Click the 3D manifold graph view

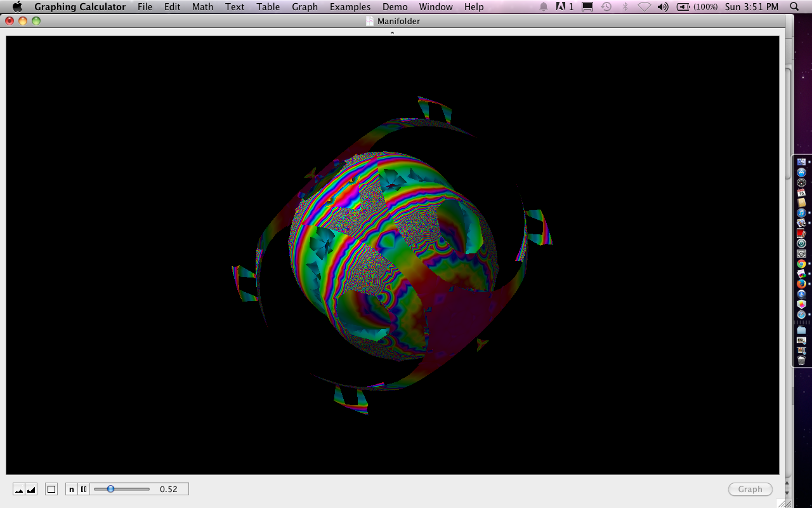point(393,255)
